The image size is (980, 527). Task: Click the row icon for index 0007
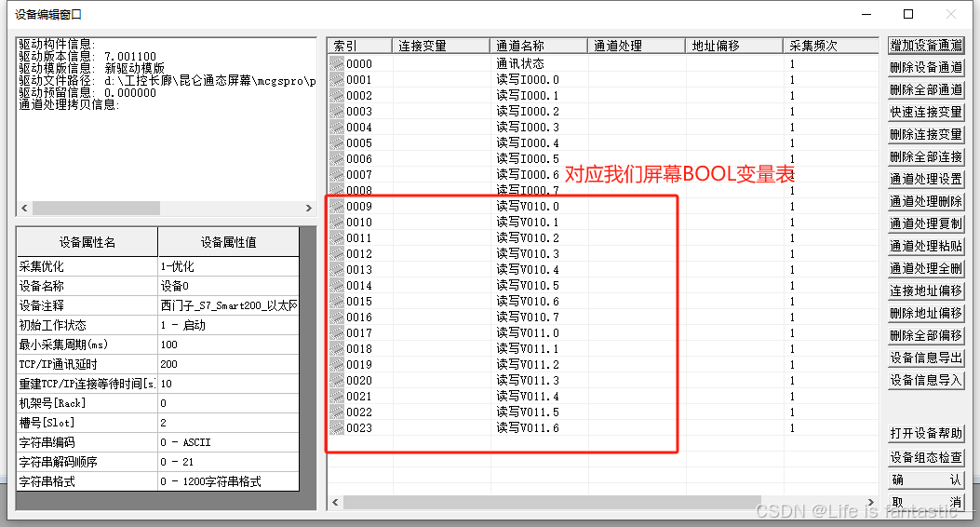point(337,174)
